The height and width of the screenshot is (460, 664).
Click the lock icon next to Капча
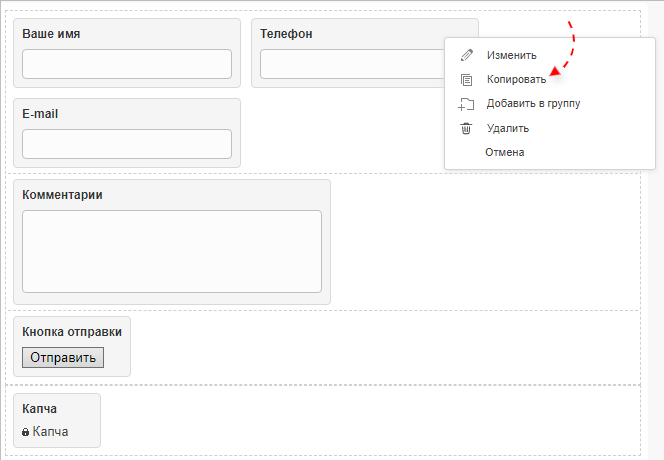(26, 432)
